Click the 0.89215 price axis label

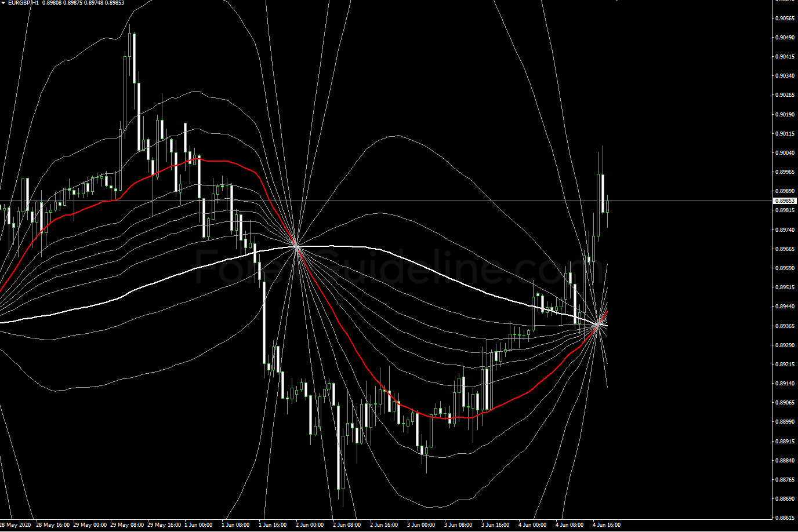pos(785,365)
